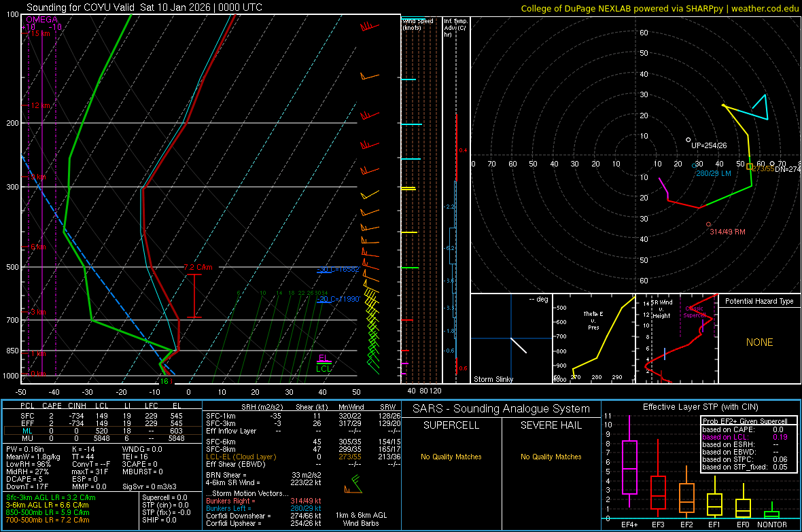Click the Storm Slinky label
Screen dimensions: 802x532
pos(493,379)
